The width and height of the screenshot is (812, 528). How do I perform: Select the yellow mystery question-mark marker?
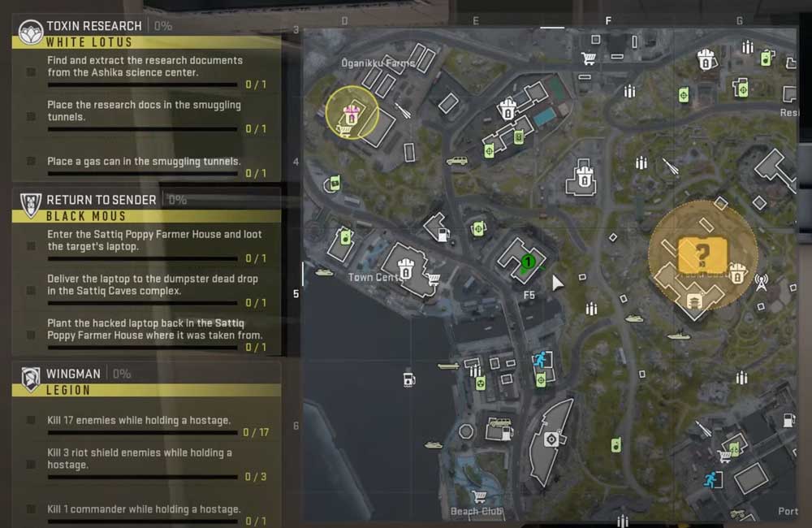[702, 255]
